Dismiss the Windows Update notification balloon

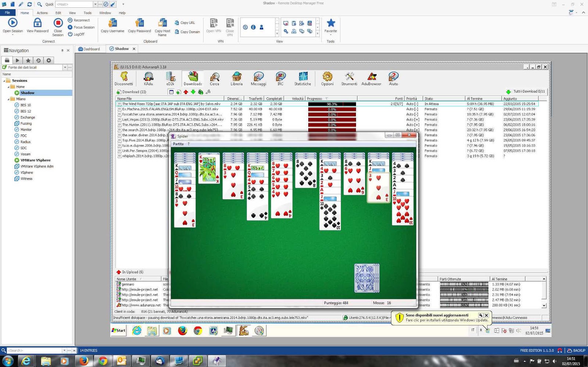tap(486, 315)
